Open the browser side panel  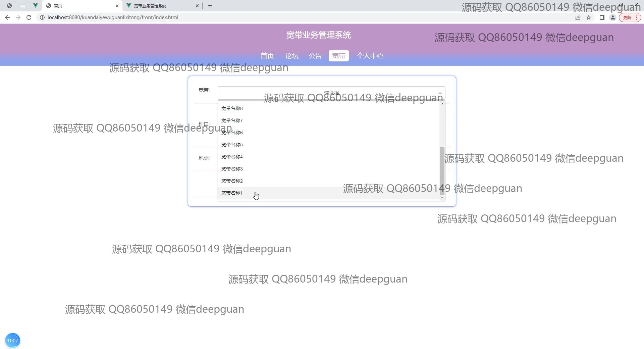click(602, 17)
